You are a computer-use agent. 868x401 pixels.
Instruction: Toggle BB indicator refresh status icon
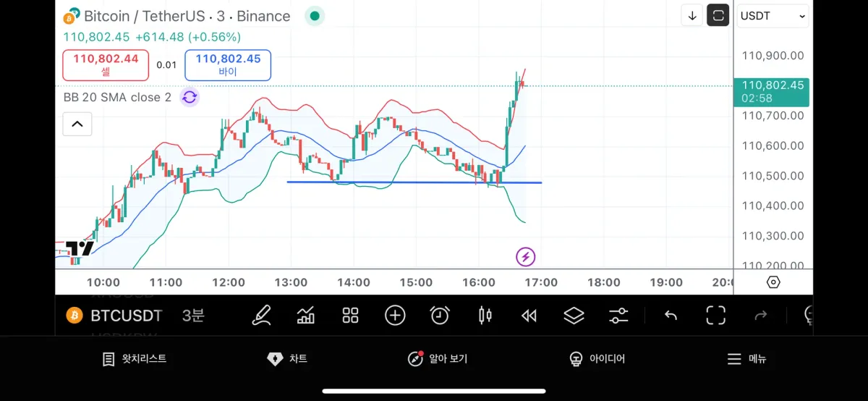tap(190, 97)
